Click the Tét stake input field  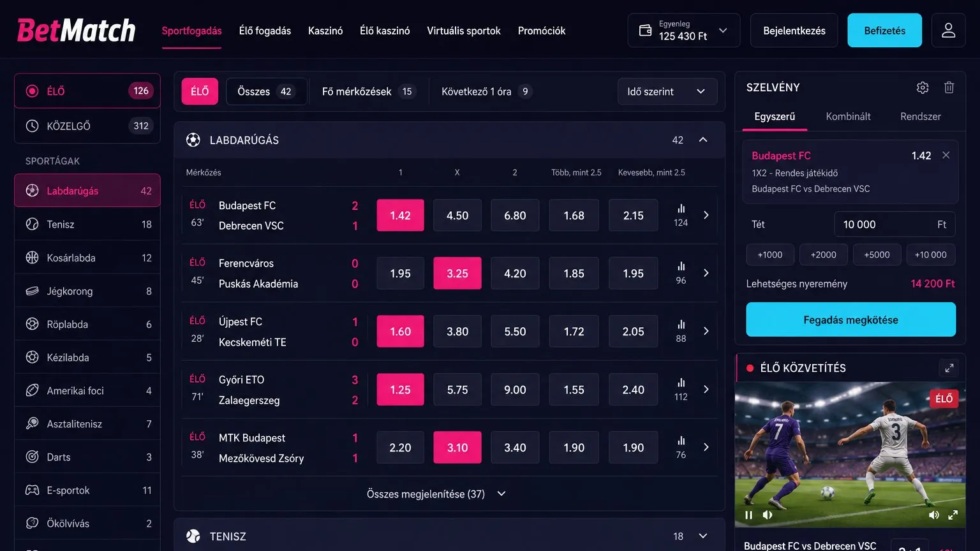click(895, 224)
